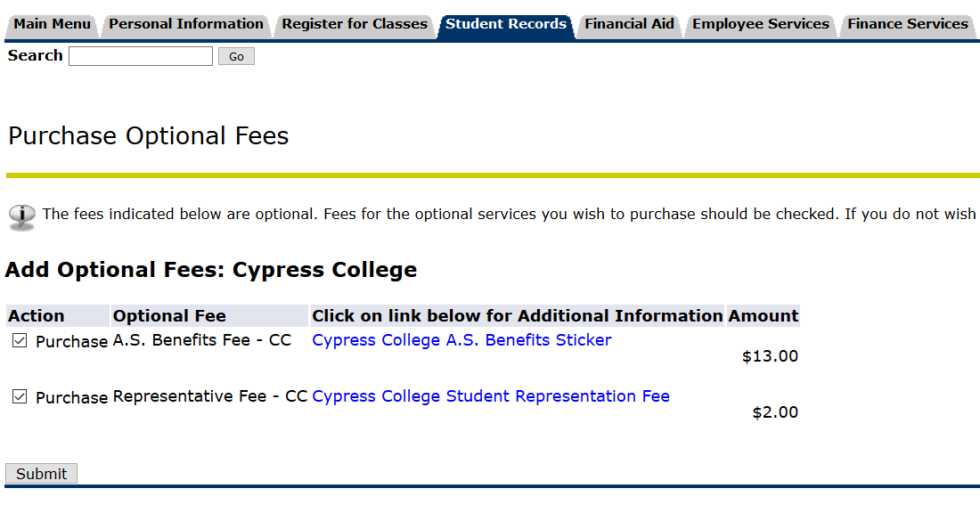The height and width of the screenshot is (505, 980).
Task: Switch to the Personal Information tab
Action: [x=186, y=24]
